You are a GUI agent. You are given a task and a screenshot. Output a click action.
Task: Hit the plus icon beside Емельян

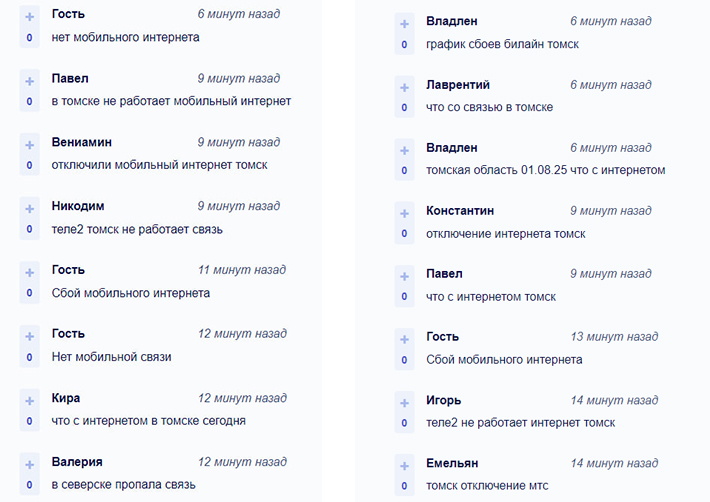coord(404,465)
